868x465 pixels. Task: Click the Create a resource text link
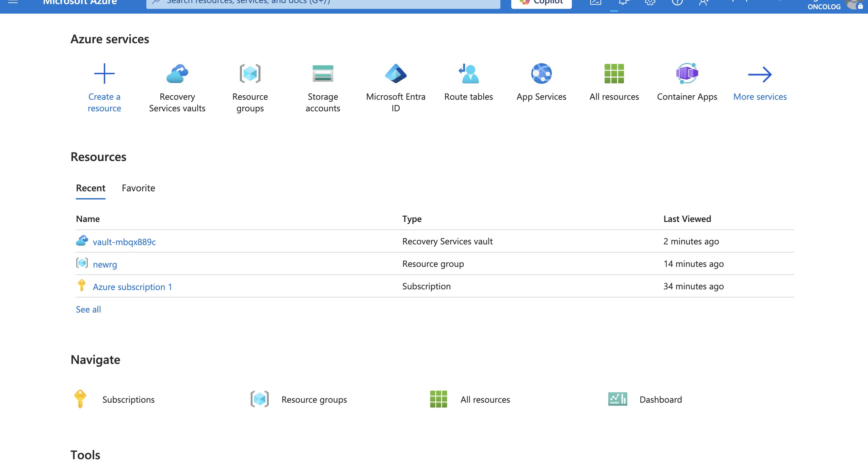pos(104,102)
